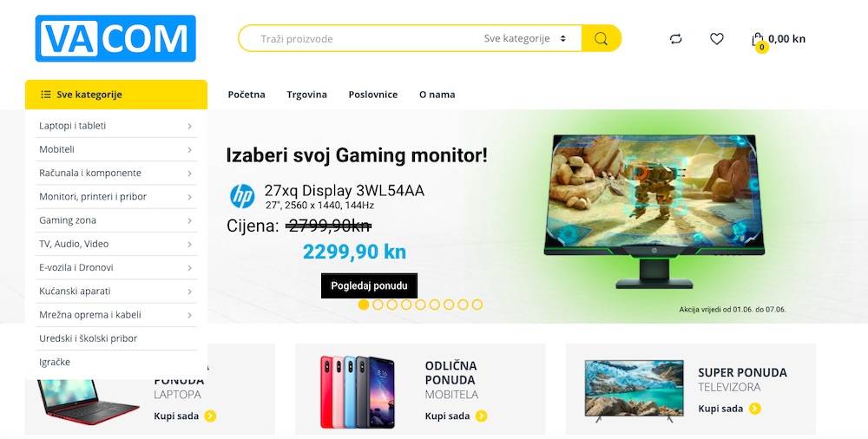Image resolution: width=868 pixels, height=439 pixels.
Task: Click yellow arrow next to televizora Kupi sada
Action: (x=755, y=409)
